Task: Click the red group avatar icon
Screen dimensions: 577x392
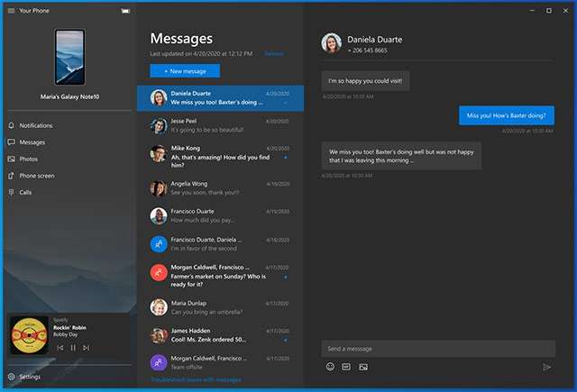Action: [159, 272]
